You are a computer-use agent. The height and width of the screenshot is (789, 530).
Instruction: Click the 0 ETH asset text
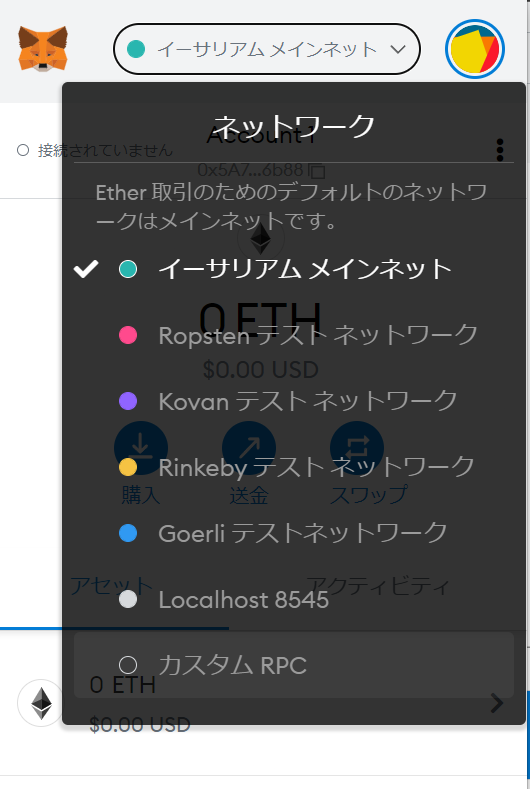click(x=122, y=685)
